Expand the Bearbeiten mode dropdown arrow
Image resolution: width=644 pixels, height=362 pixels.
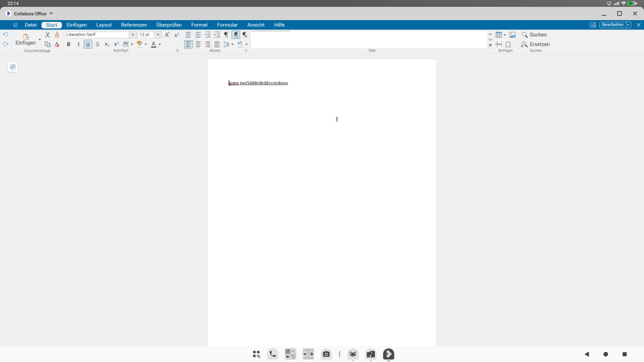point(628,25)
